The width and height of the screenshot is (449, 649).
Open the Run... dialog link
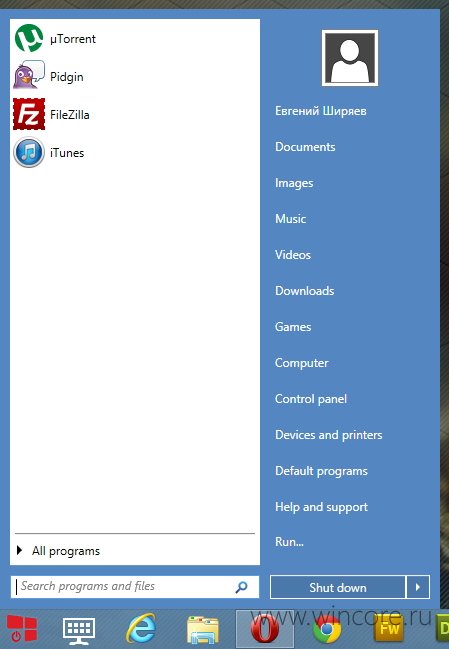pyautogui.click(x=289, y=542)
